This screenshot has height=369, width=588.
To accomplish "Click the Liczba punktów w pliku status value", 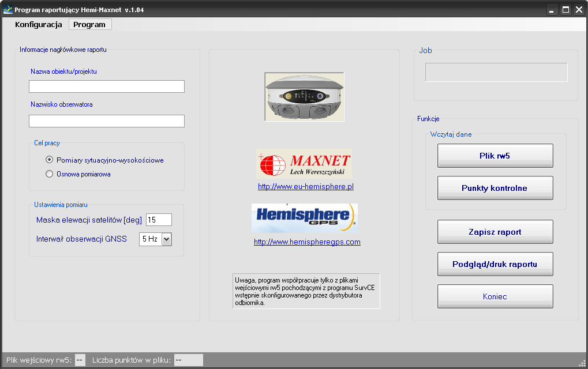I will coord(189,360).
